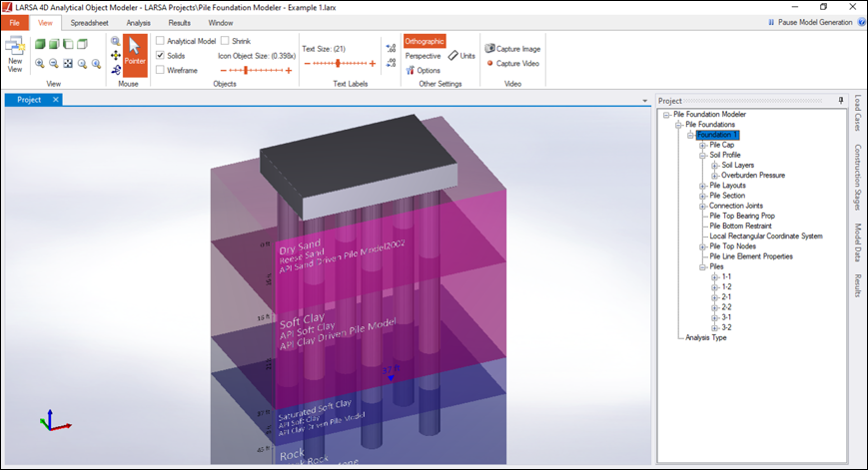Viewport: 868px width, 470px height.
Task: Uncheck the Solids checkbox
Action: pyautogui.click(x=160, y=55)
